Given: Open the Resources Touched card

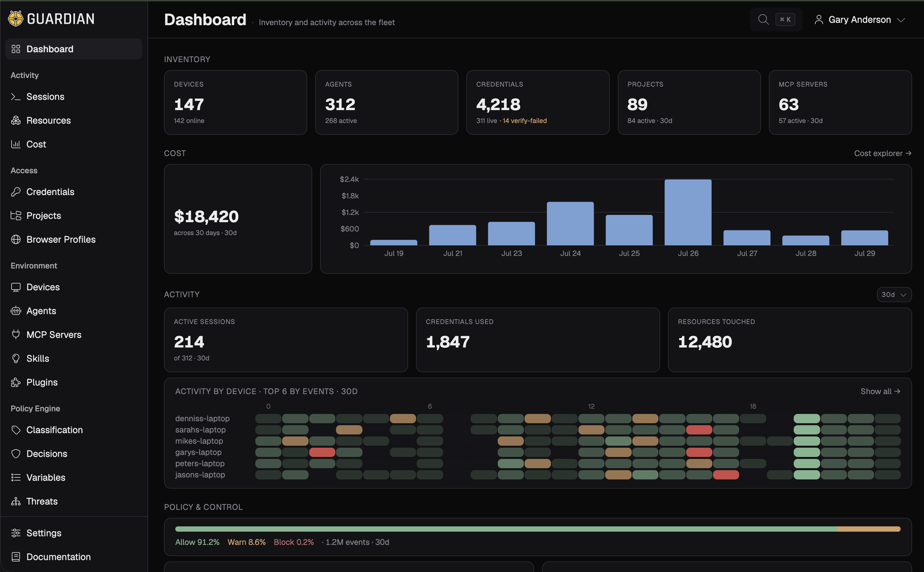Looking at the screenshot, I should pyautogui.click(x=790, y=340).
